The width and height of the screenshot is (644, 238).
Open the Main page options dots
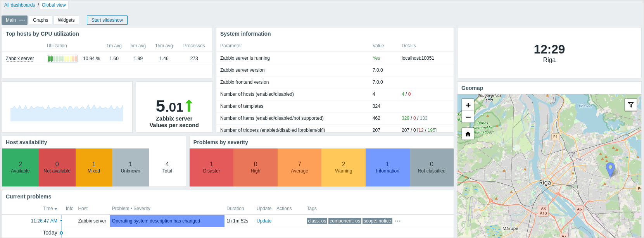click(x=22, y=20)
